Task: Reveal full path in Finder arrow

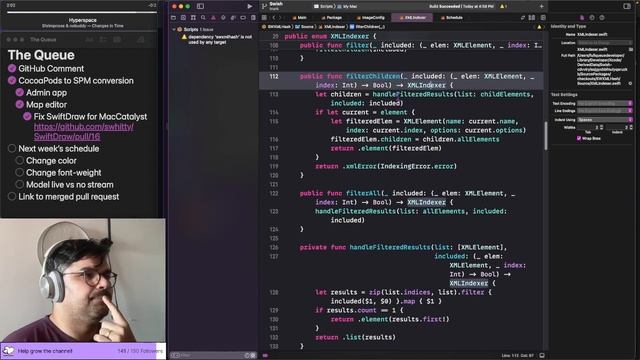Action: (x=631, y=83)
